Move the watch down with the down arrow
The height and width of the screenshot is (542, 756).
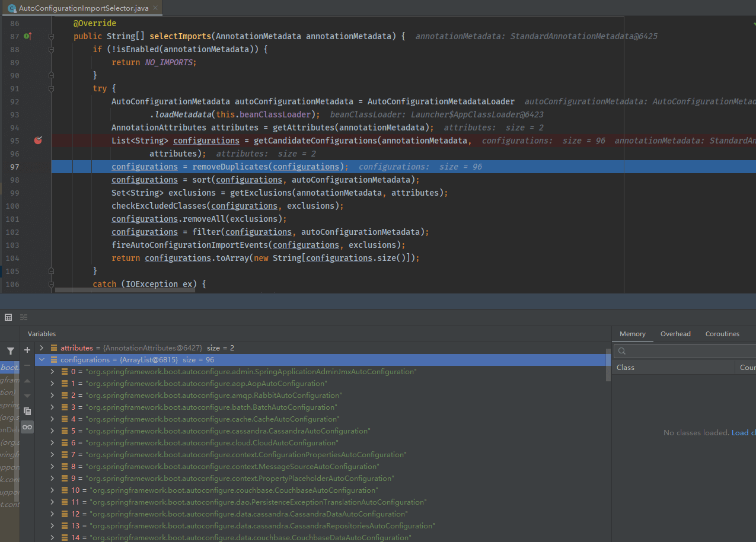(x=27, y=396)
